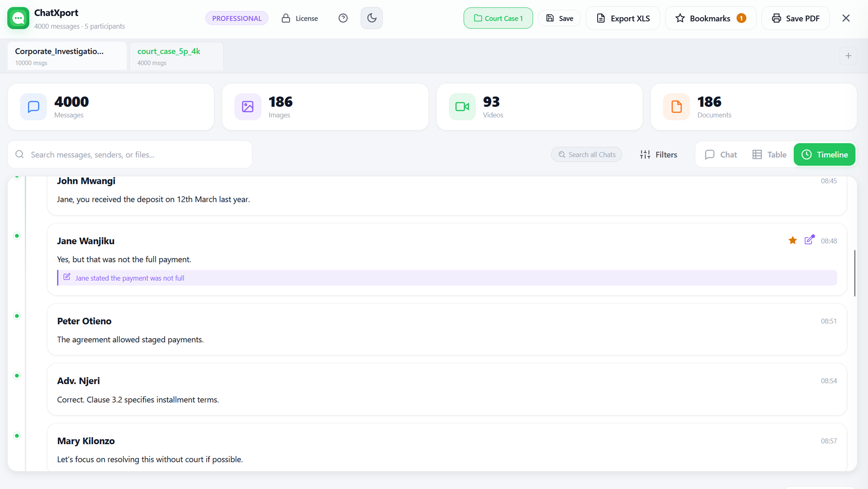Image resolution: width=868 pixels, height=489 pixels.
Task: Click the Save PDF button
Action: click(796, 18)
